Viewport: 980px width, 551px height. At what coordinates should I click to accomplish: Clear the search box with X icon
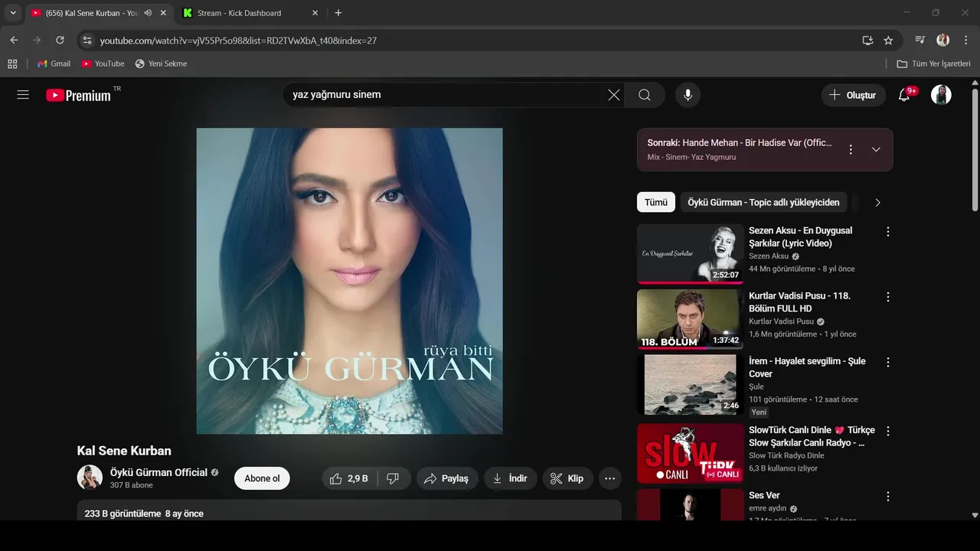coord(614,95)
